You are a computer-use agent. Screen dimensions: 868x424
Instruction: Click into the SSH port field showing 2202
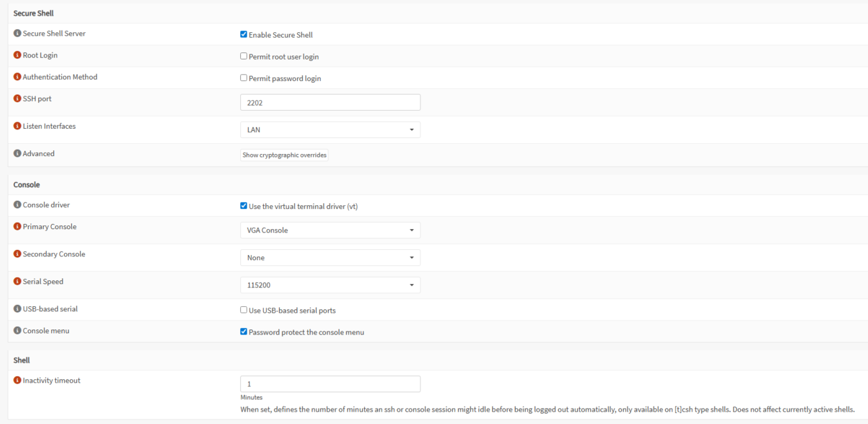click(x=330, y=102)
